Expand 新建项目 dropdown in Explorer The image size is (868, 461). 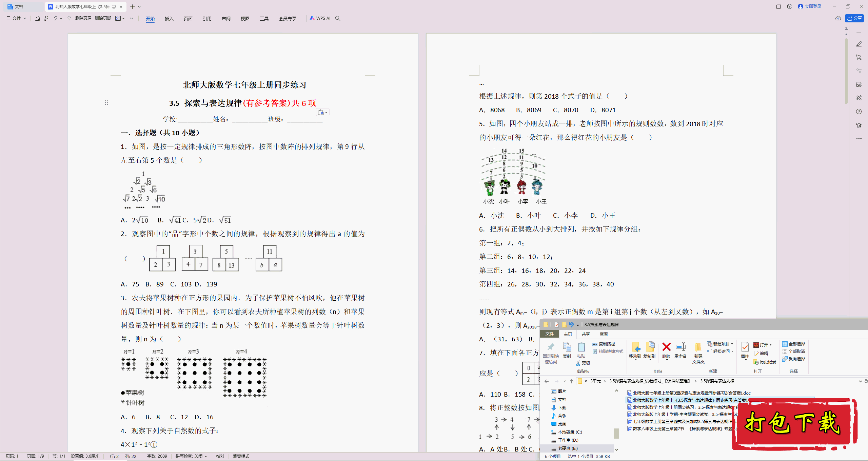[732, 344]
